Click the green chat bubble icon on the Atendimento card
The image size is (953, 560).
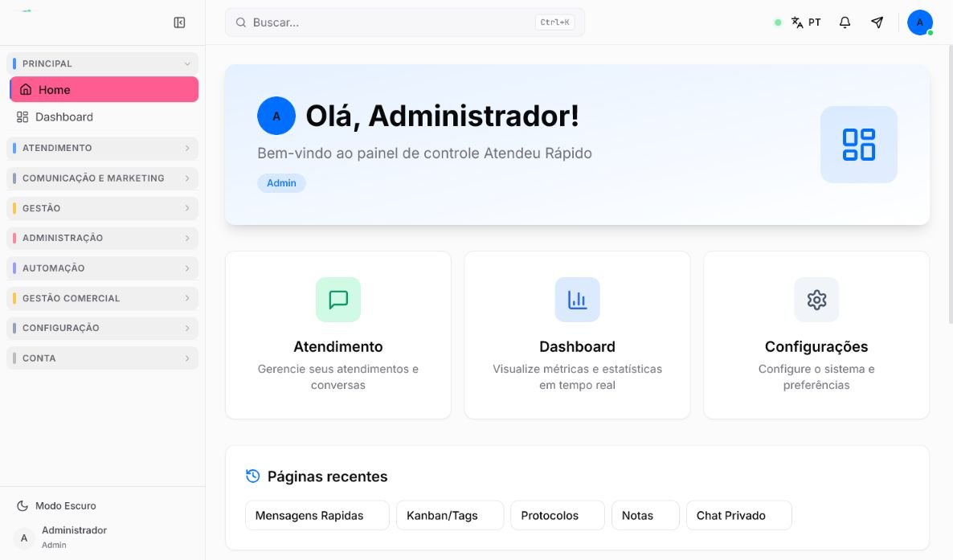tap(338, 300)
